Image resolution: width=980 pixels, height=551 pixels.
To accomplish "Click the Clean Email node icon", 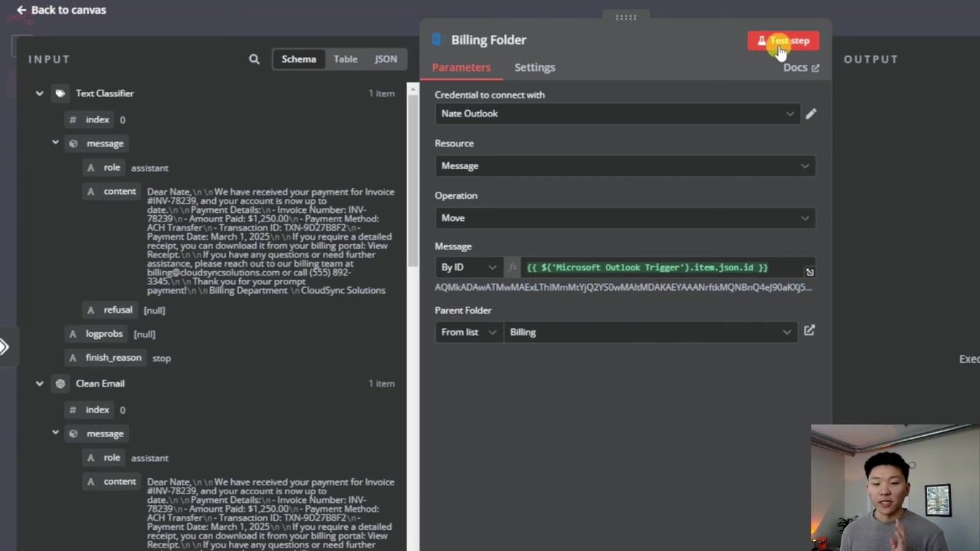I will (x=61, y=383).
